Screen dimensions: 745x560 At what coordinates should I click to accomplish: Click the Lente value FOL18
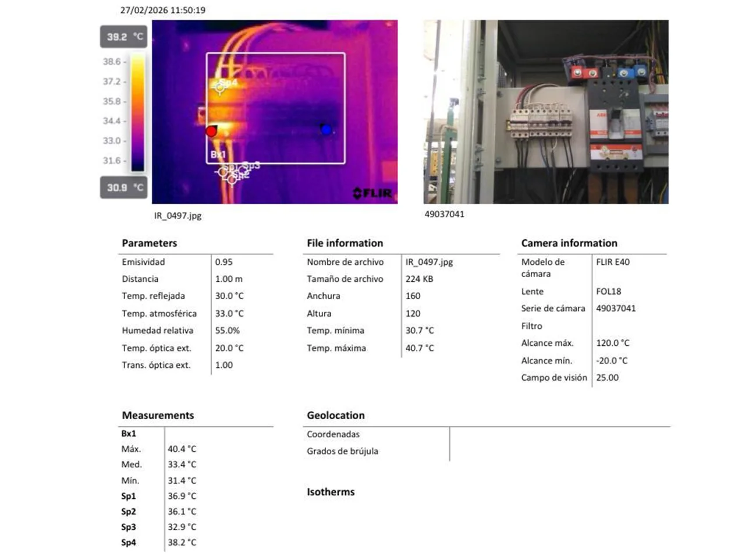pyautogui.click(x=609, y=291)
